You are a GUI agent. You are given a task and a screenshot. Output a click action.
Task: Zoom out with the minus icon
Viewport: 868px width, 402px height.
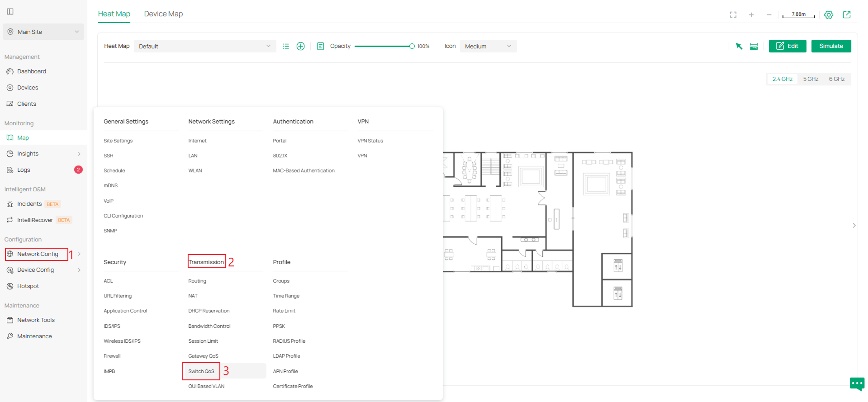769,14
